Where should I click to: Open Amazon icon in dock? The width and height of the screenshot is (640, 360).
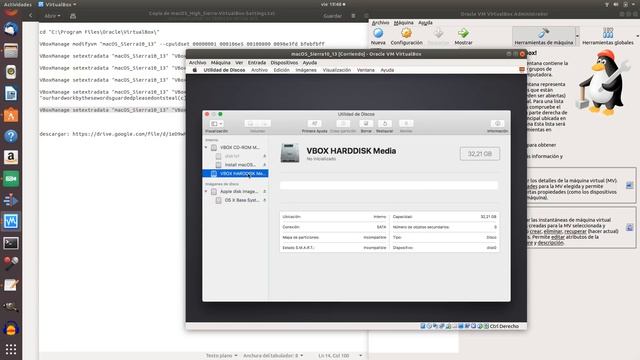pos(11,157)
